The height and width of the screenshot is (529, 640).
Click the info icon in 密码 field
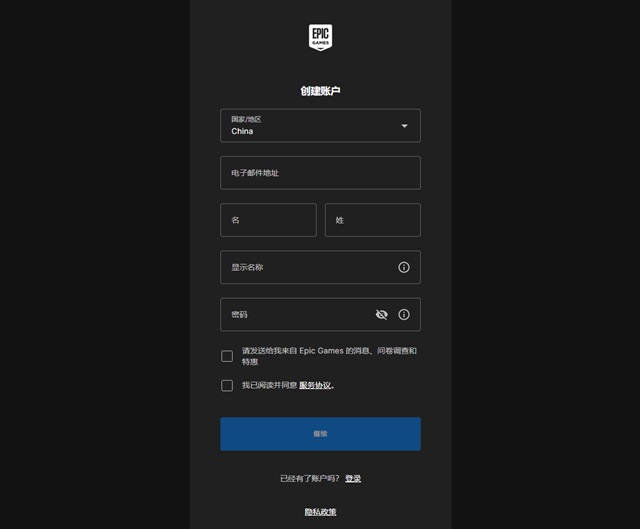pyautogui.click(x=404, y=314)
